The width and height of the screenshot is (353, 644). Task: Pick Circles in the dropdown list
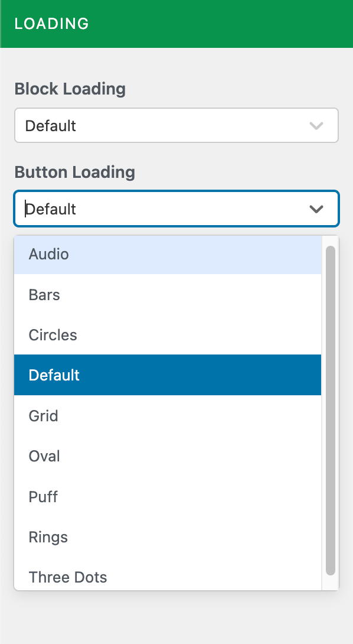click(168, 335)
